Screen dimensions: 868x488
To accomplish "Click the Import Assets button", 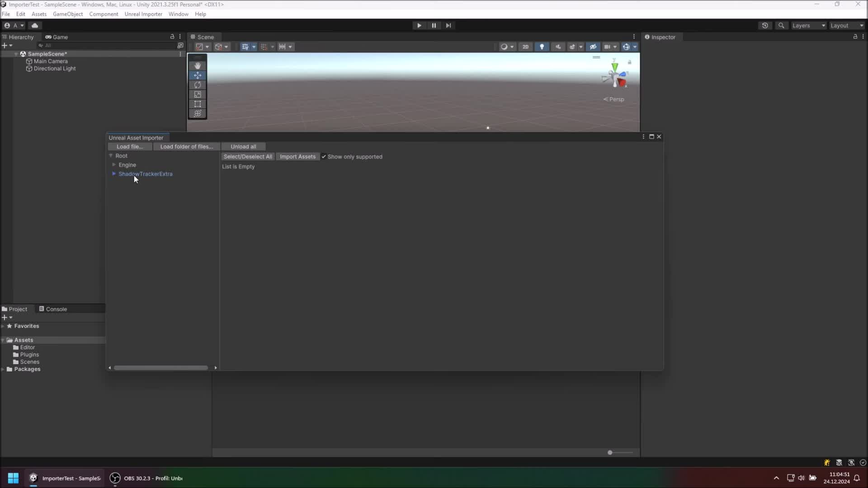I will pos(297,157).
